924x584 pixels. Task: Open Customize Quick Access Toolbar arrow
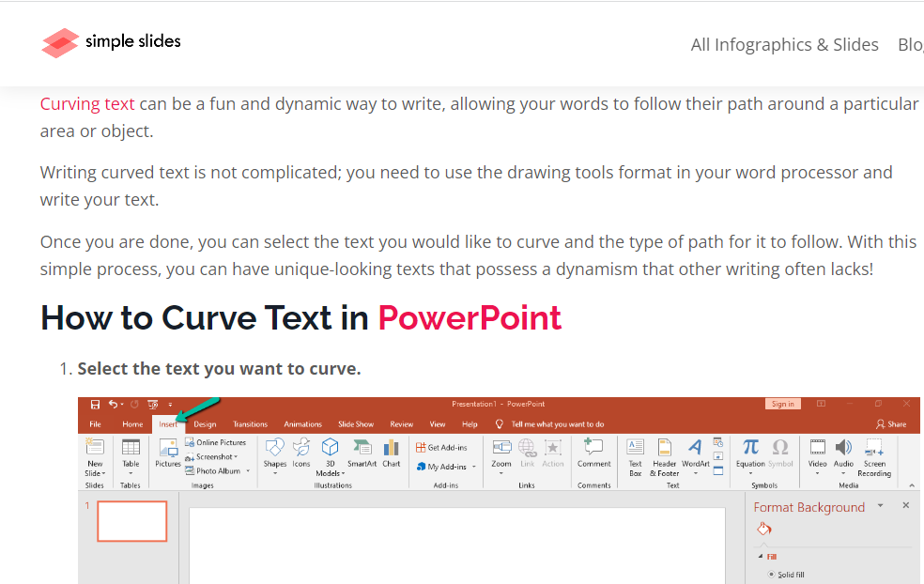(x=170, y=405)
